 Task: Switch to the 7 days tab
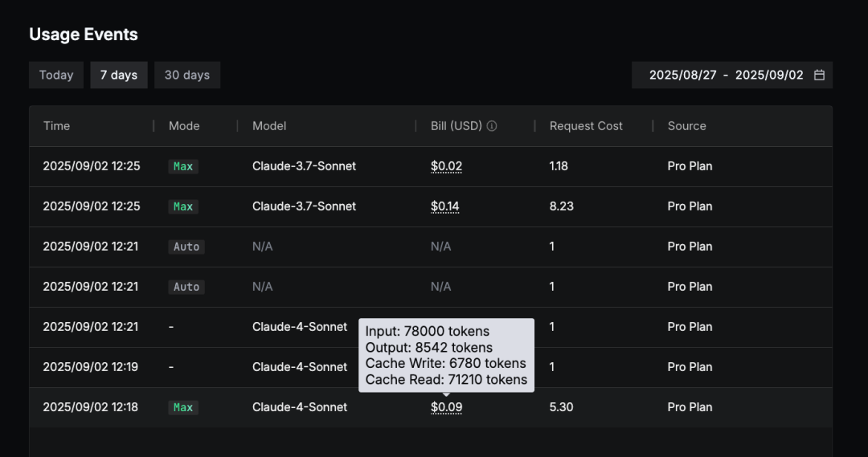tap(119, 75)
